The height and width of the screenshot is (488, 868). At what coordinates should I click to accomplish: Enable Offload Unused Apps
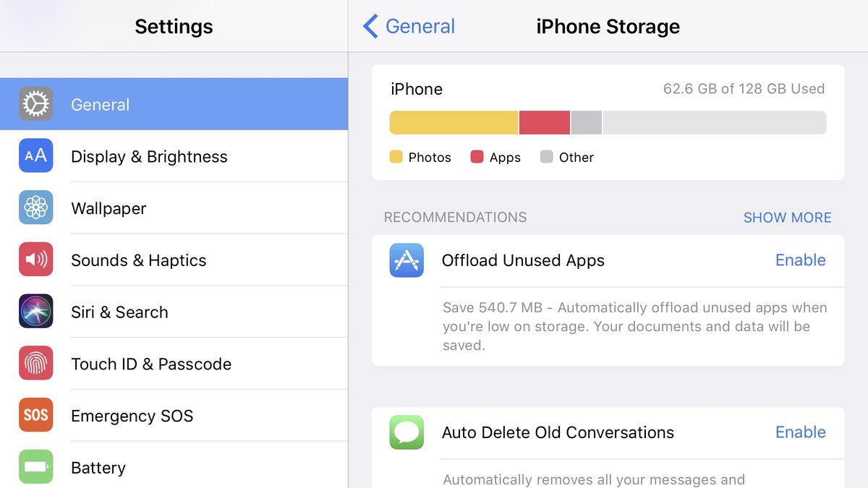(801, 260)
